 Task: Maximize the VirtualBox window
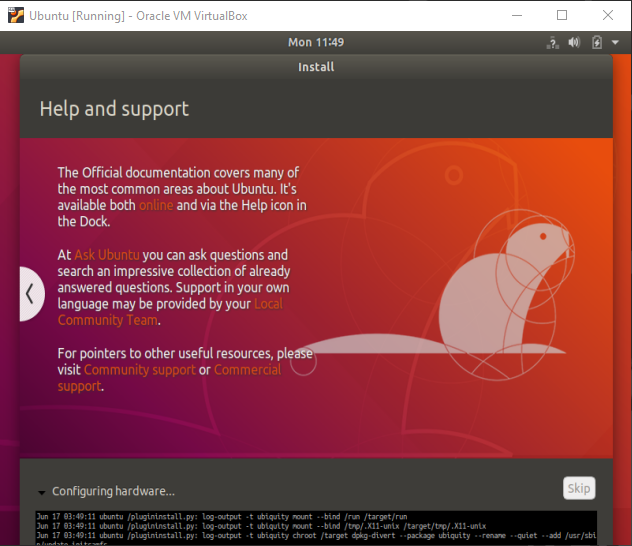(562, 15)
